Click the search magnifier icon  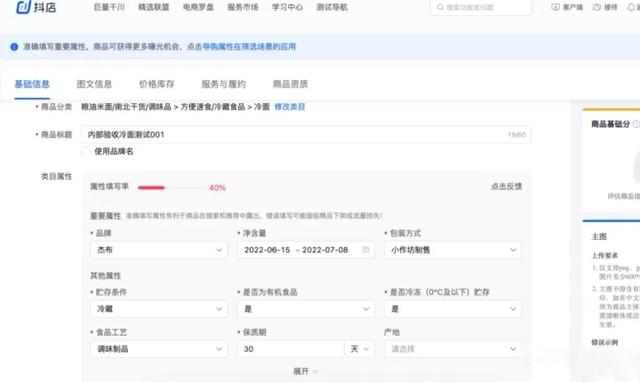[x=440, y=7]
